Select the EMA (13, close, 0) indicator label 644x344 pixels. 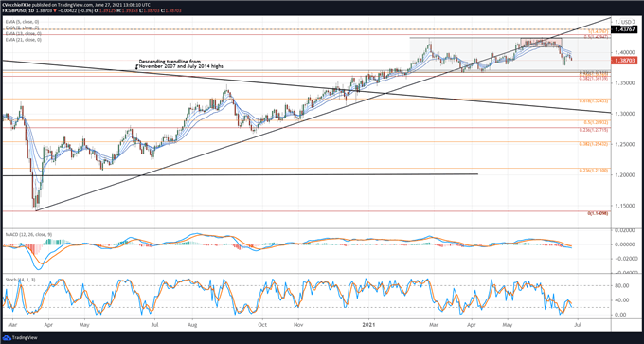[24, 33]
